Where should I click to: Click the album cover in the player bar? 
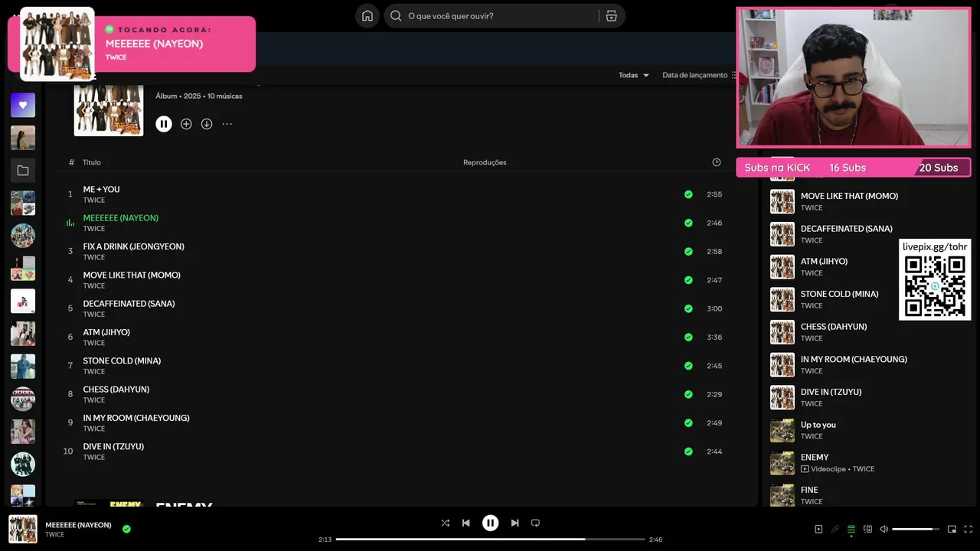pyautogui.click(x=23, y=529)
